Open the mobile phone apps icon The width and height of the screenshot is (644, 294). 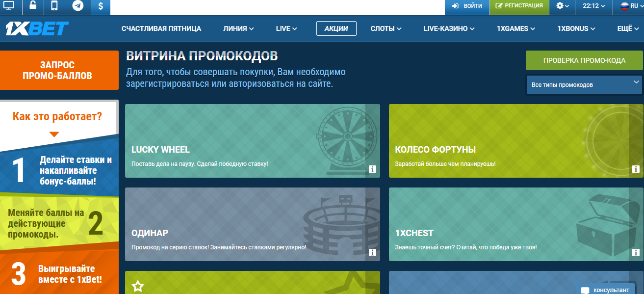click(x=54, y=6)
